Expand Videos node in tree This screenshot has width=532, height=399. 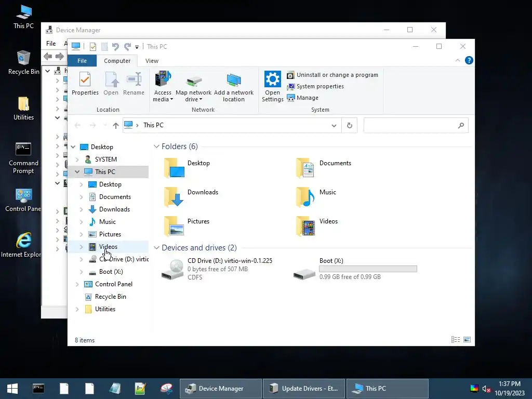click(82, 247)
